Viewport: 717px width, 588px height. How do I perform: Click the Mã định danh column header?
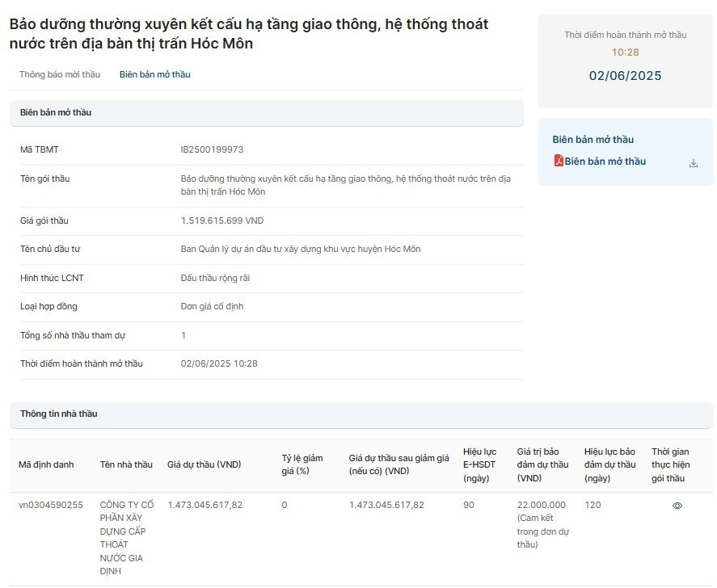pos(46,464)
